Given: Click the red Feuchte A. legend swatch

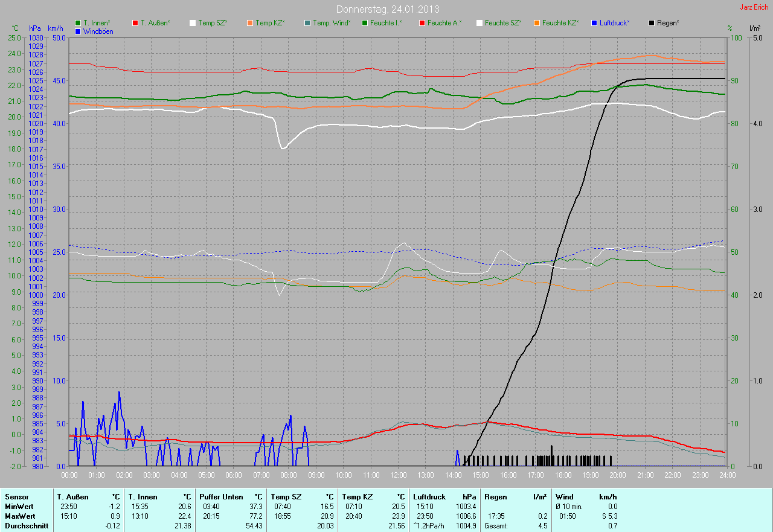Looking at the screenshot, I should [422, 23].
